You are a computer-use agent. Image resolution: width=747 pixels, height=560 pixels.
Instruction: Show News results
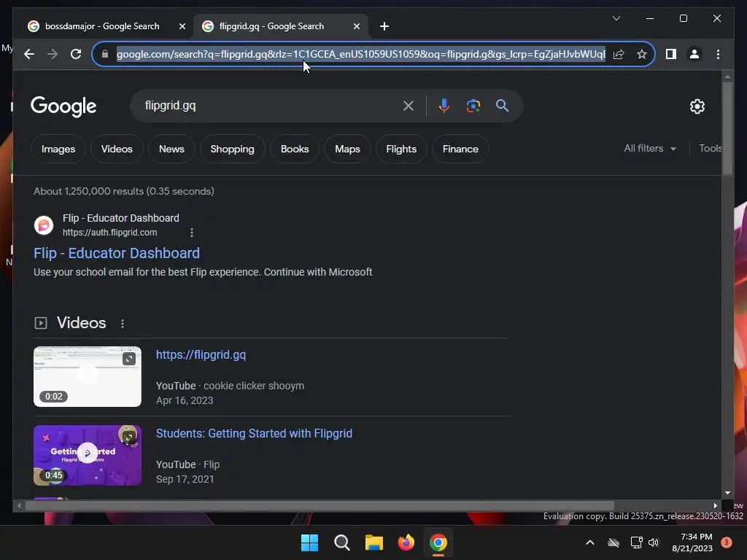pos(171,149)
